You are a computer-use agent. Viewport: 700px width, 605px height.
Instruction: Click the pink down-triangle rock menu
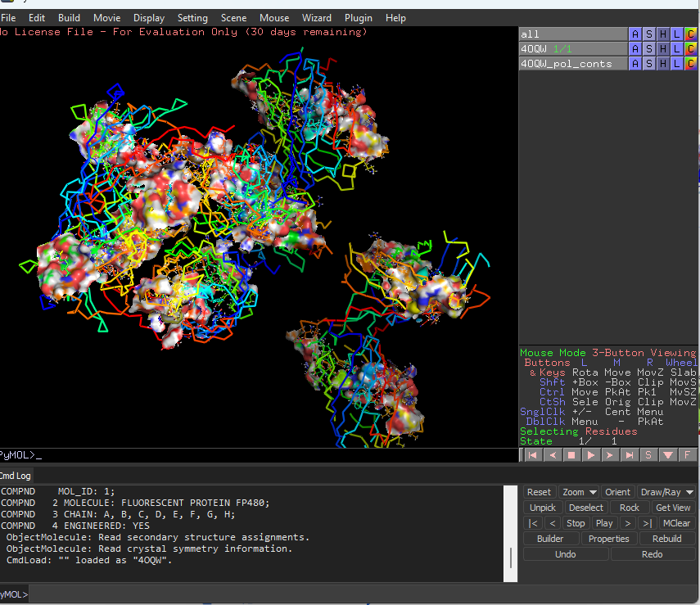pyautogui.click(x=667, y=454)
